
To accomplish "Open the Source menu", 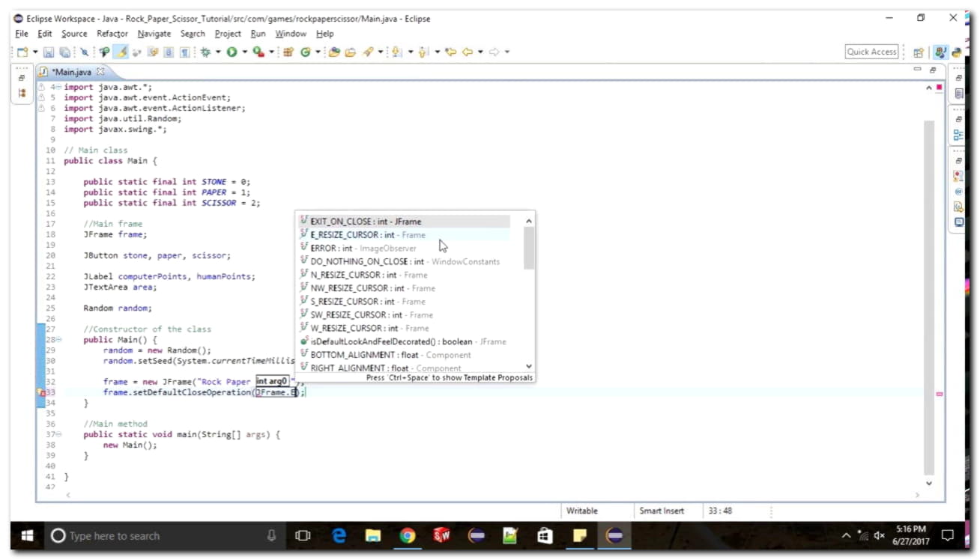I will click(74, 34).
